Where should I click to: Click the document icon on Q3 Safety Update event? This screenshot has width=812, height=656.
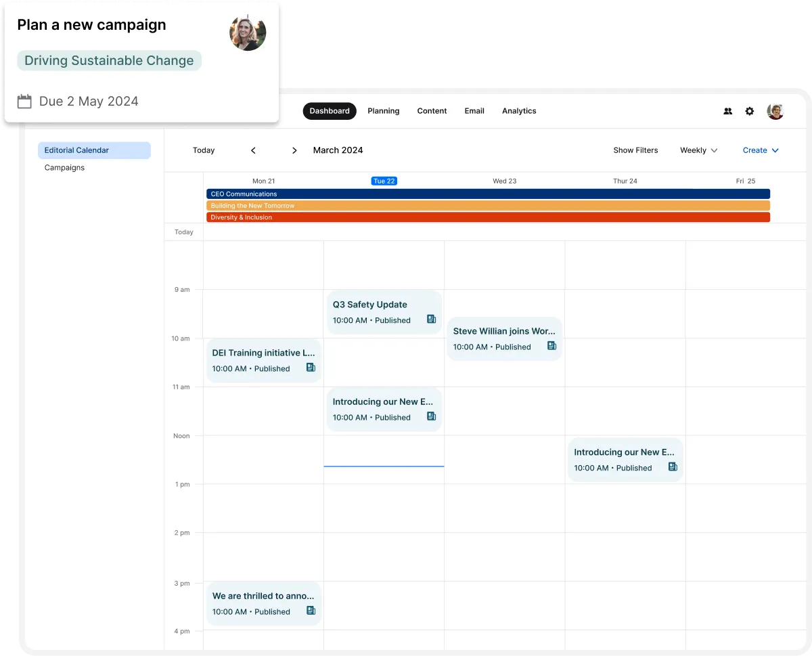[431, 319]
